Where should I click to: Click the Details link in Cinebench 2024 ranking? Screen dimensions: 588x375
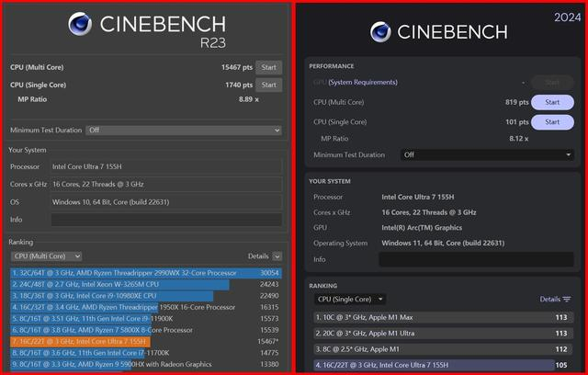click(x=549, y=300)
